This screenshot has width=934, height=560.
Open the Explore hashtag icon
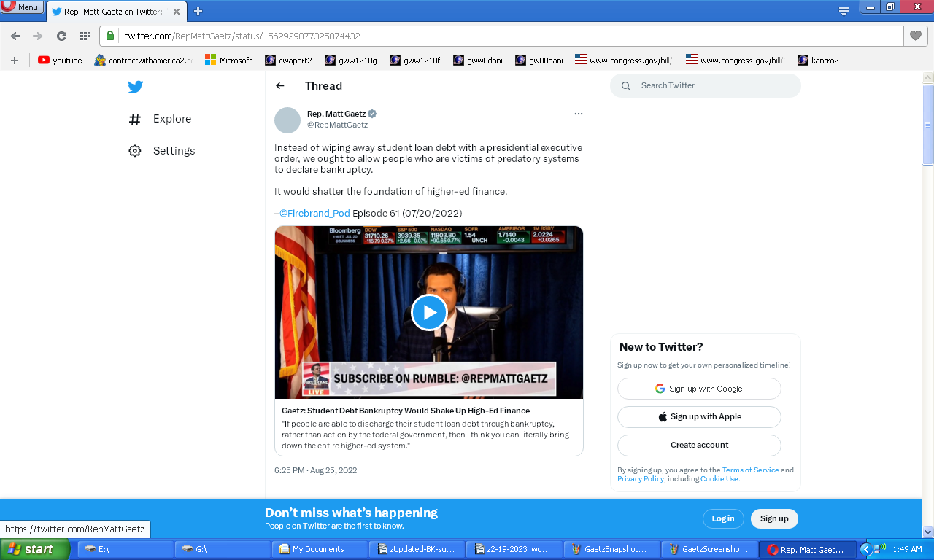135,120
